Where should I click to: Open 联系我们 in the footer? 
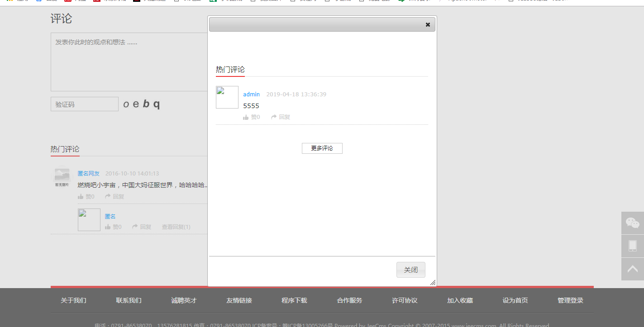129,300
